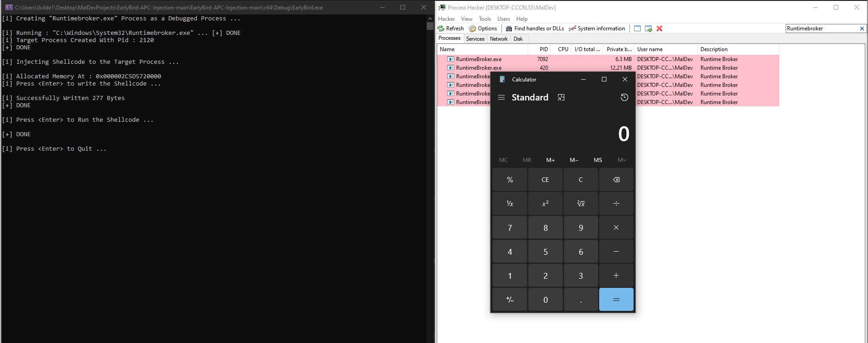Click the square root key in Calculator
This screenshot has height=343, width=868.
(581, 204)
